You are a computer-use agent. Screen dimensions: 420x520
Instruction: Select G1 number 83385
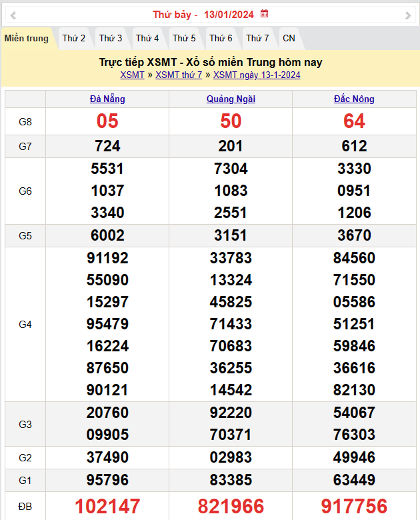coord(231,480)
